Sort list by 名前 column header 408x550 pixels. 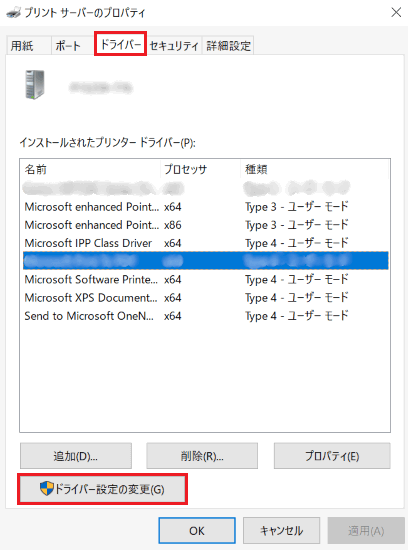91,169
